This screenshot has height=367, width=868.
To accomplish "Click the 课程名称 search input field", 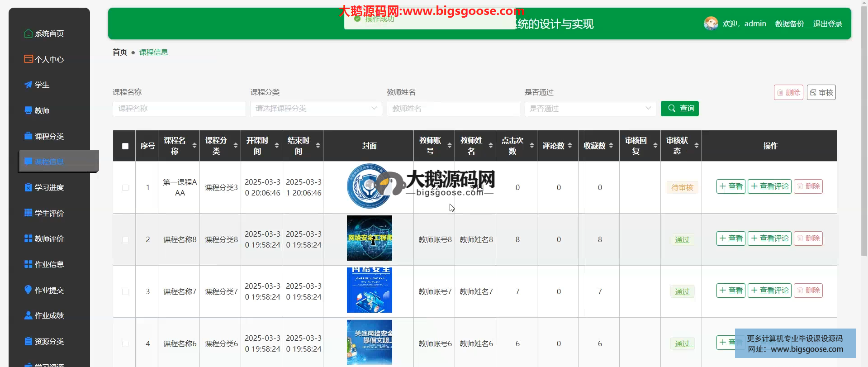I will click(179, 109).
